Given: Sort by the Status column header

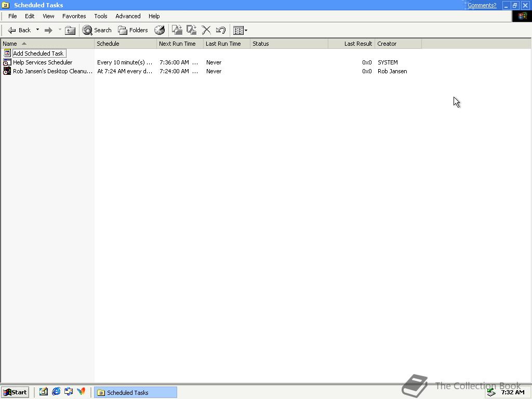Looking at the screenshot, I should pyautogui.click(x=289, y=44).
